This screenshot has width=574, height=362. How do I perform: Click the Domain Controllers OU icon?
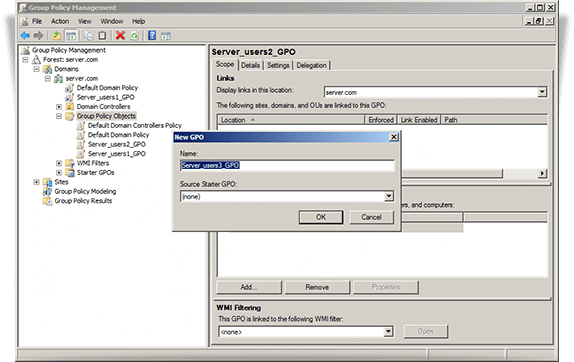(70, 107)
